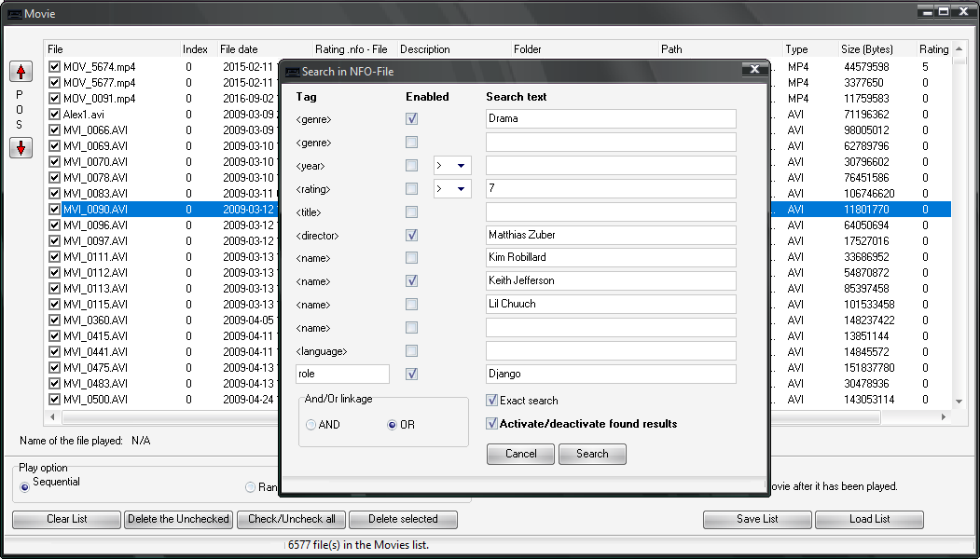
Task: Click the director field with Matthias Zuber
Action: pyautogui.click(x=612, y=235)
